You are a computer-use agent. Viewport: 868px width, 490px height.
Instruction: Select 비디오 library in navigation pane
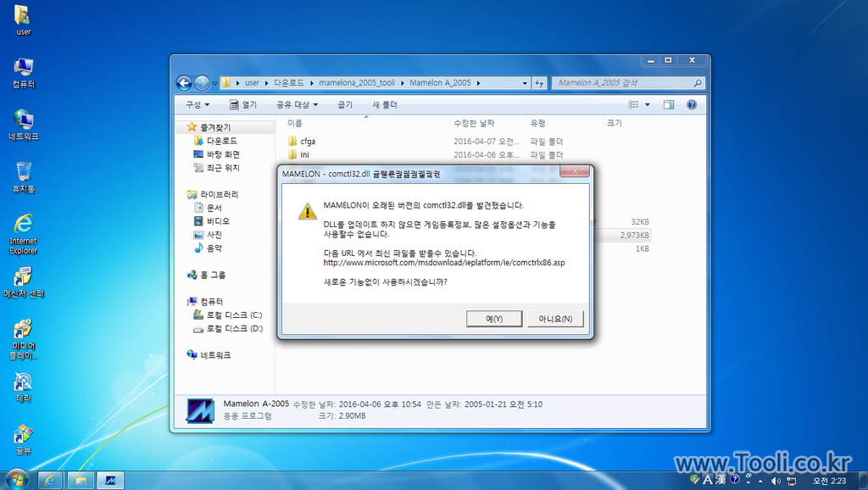coord(211,221)
